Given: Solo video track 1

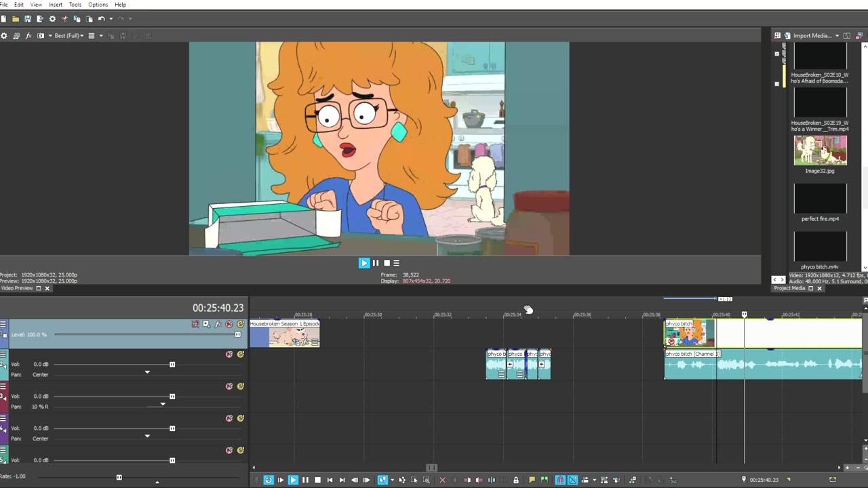Looking at the screenshot, I should [x=241, y=325].
